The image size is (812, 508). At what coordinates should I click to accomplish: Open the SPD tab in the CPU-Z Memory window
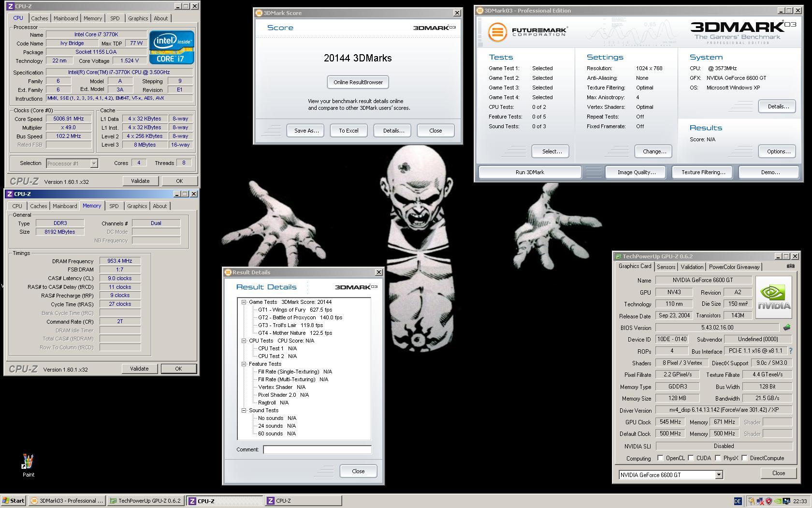click(114, 206)
